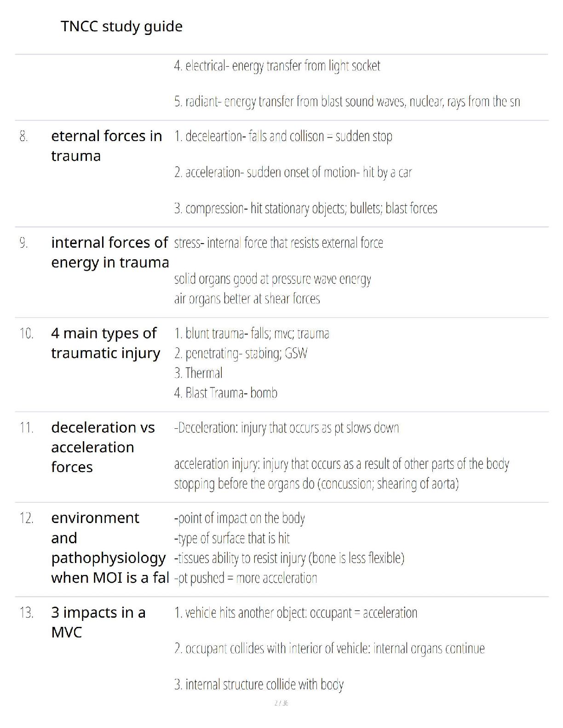Select the line starting '5. radiant- energy transfer'
Screen dimensions: 563x728
[x=347, y=102]
